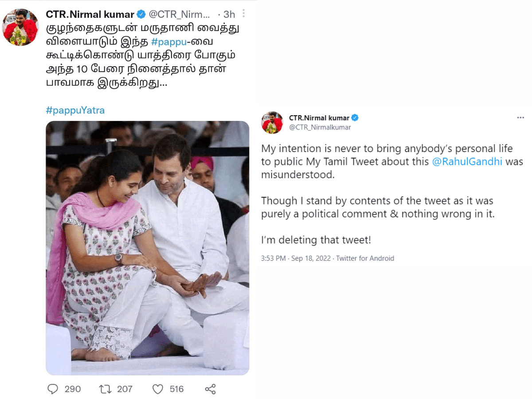This screenshot has height=399, width=532.
Task: Click the CTR.Nirmal kumar name in the left tweet
Action: coord(90,14)
